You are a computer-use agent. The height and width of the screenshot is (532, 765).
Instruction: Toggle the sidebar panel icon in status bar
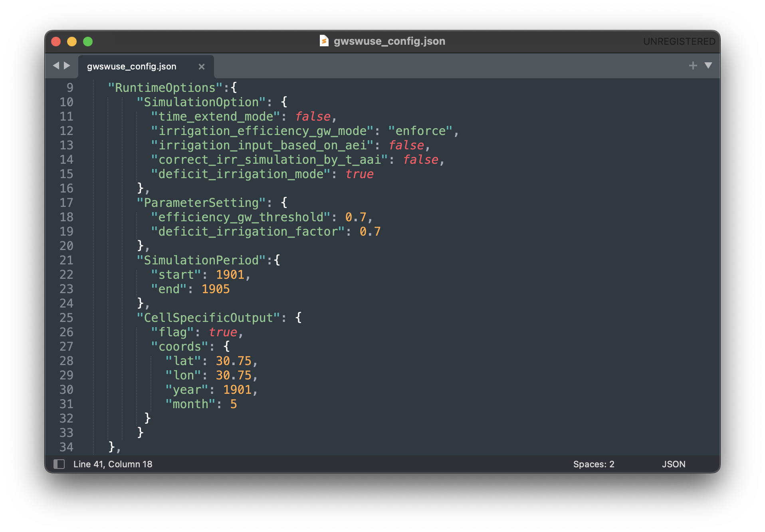pyautogui.click(x=59, y=464)
